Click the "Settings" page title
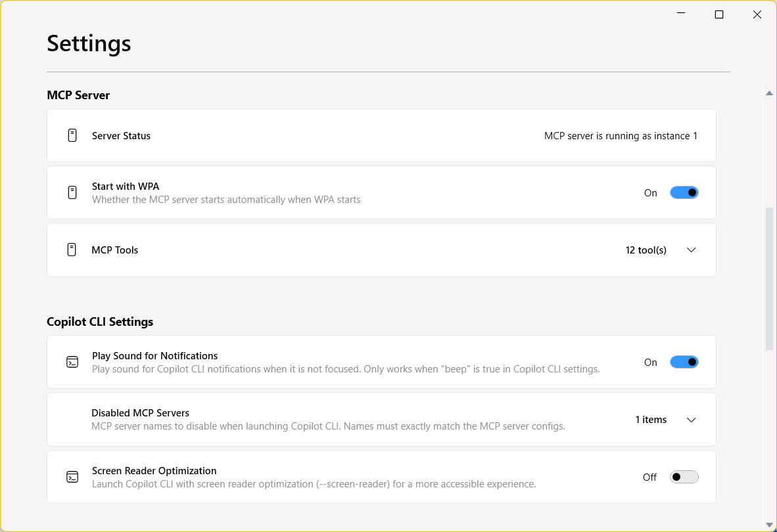777x532 pixels. tap(89, 43)
